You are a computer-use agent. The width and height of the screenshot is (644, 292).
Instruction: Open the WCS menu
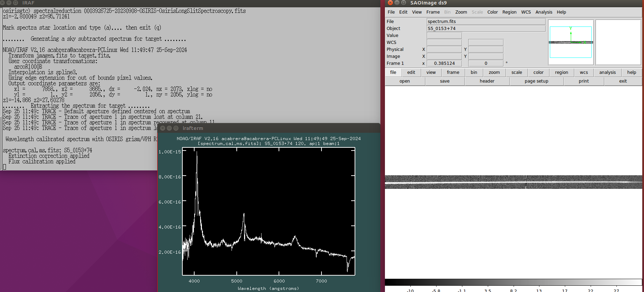526,12
